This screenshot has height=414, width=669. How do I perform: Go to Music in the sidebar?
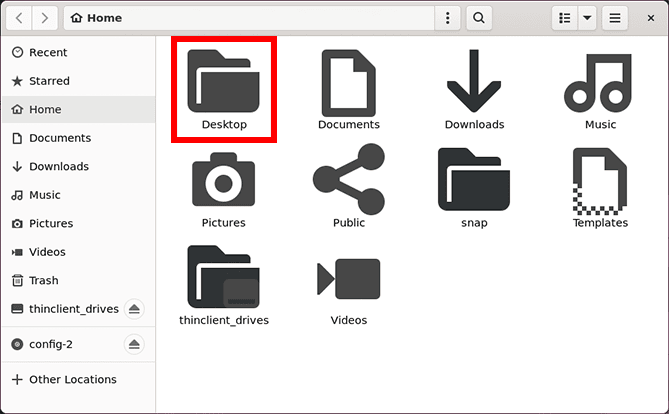pyautogui.click(x=79, y=195)
